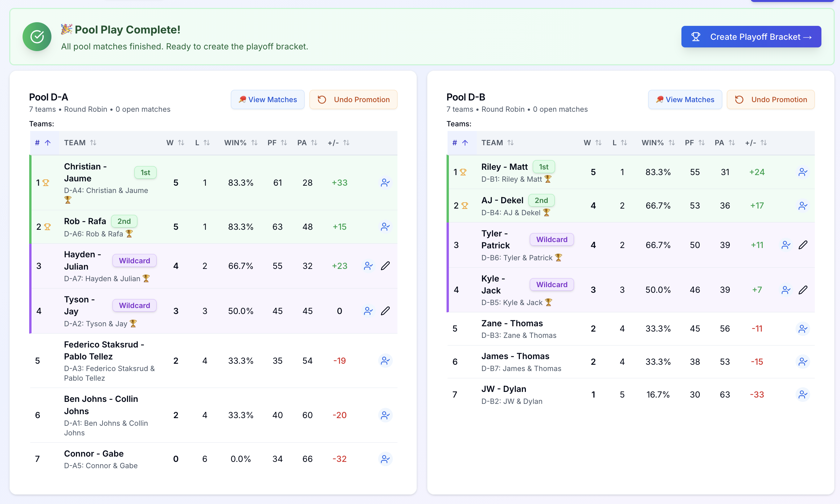Create the playoff bracket
Screen dimensions: 840x504
(x=751, y=37)
